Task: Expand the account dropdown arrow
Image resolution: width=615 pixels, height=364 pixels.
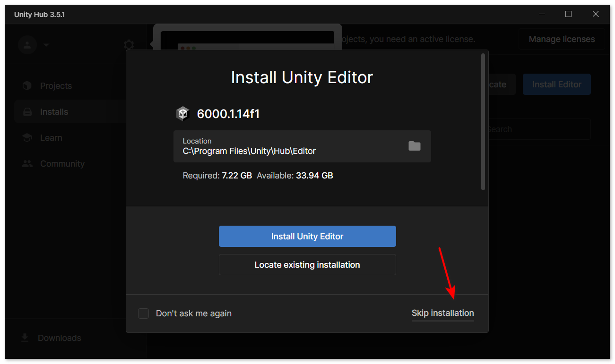Action: (x=46, y=45)
